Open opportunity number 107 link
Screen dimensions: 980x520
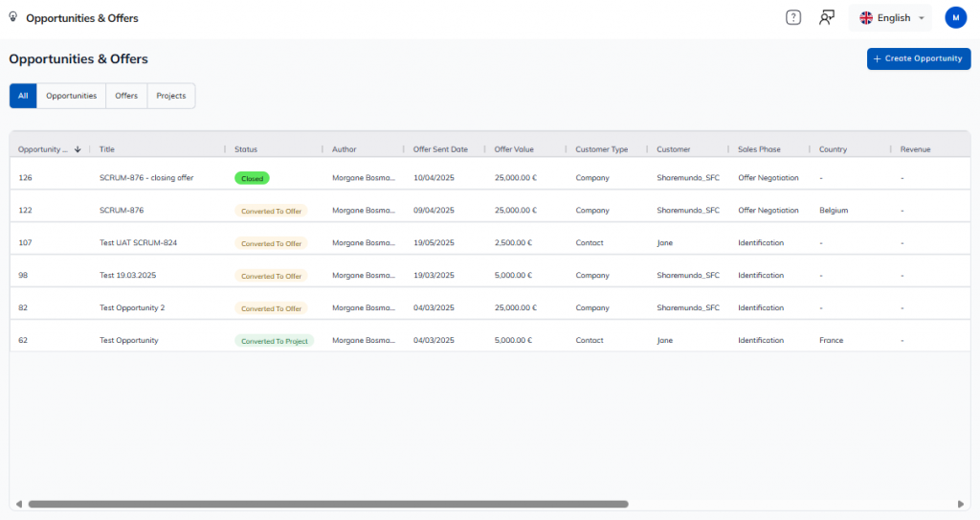(x=25, y=243)
